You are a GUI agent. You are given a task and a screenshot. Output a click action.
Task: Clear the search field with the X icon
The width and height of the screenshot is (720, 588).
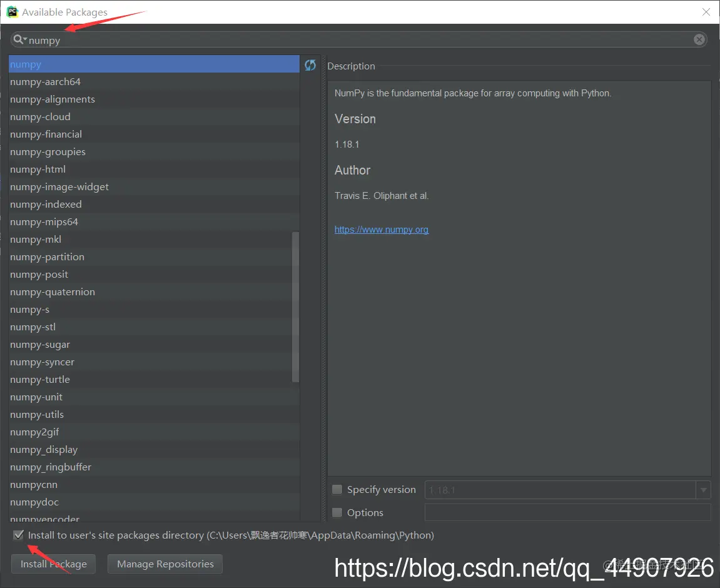(x=699, y=39)
